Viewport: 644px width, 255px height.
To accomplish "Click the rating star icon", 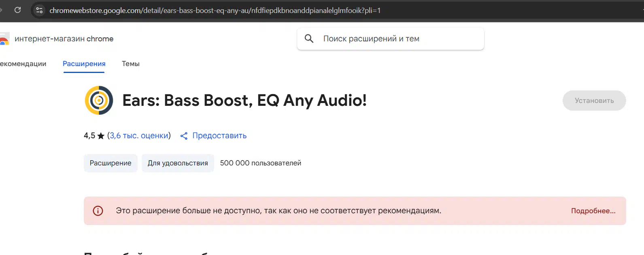I will (x=101, y=136).
